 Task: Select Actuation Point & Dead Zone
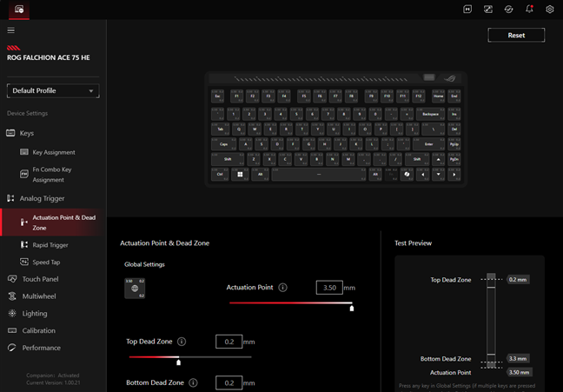[54, 223]
